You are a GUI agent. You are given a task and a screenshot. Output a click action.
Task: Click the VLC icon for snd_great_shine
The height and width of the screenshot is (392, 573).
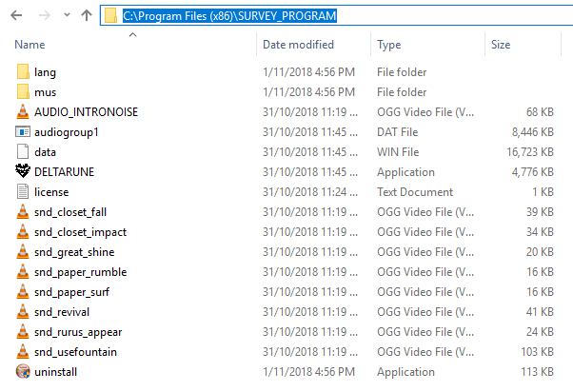click(x=23, y=252)
